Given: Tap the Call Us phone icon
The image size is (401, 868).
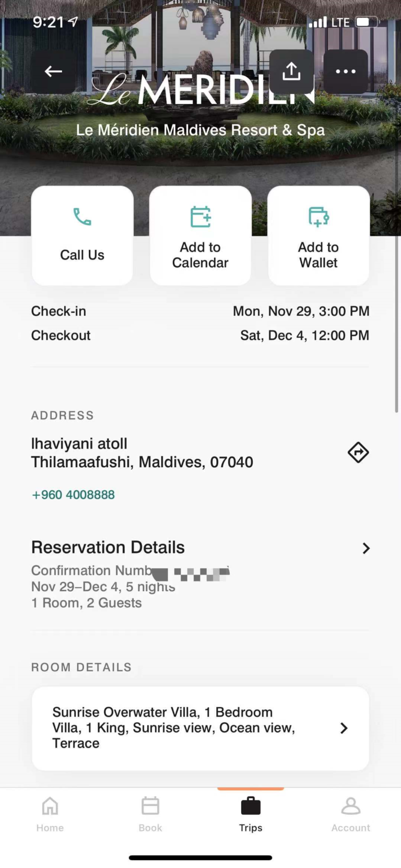Looking at the screenshot, I should click(82, 217).
